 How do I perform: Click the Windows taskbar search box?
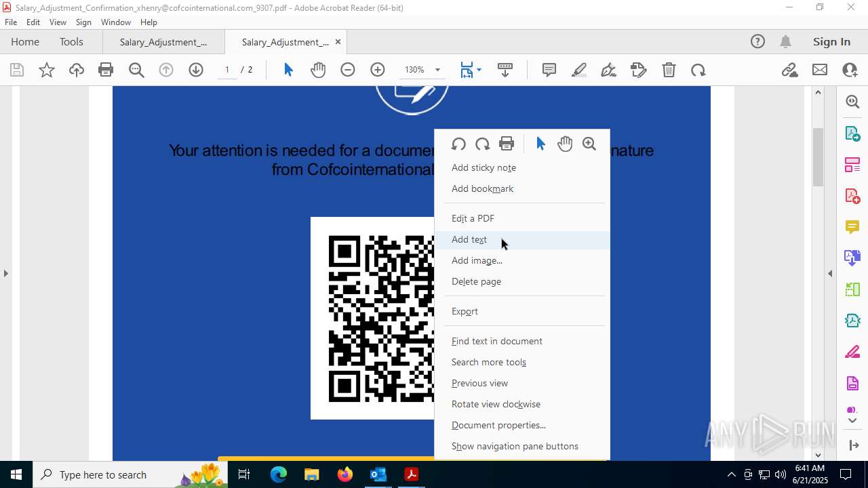coord(129,474)
